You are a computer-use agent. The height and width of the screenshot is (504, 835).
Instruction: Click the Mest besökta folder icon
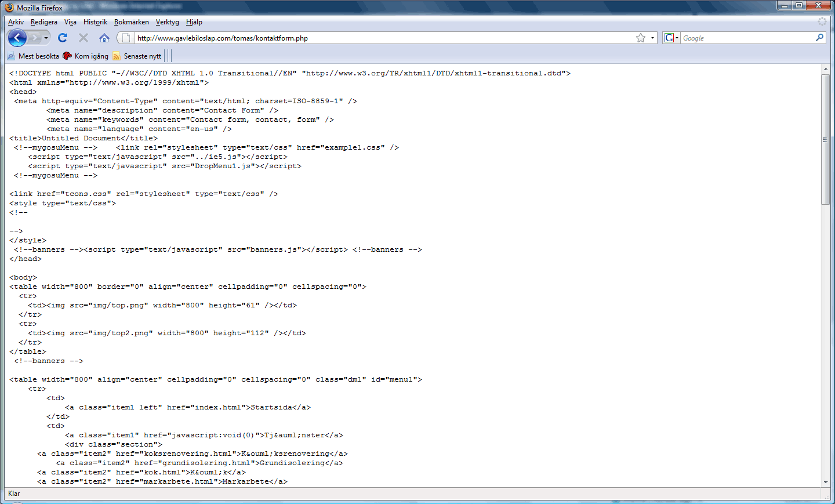coord(11,56)
